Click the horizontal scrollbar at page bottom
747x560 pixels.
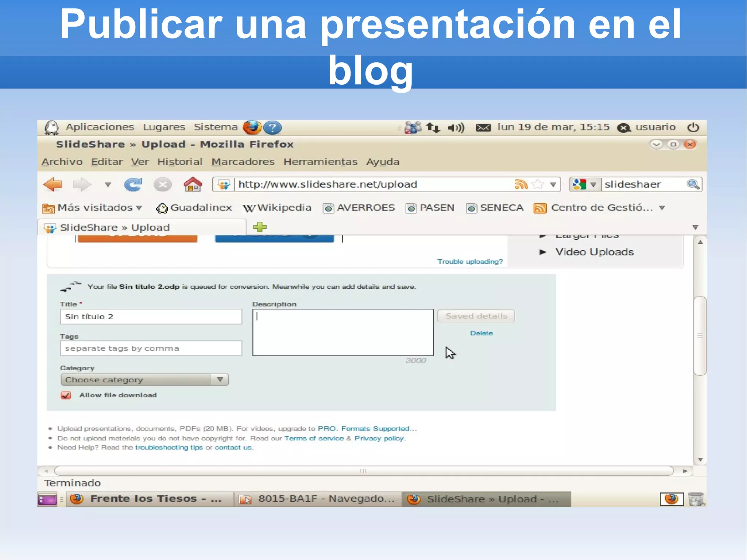363,471
